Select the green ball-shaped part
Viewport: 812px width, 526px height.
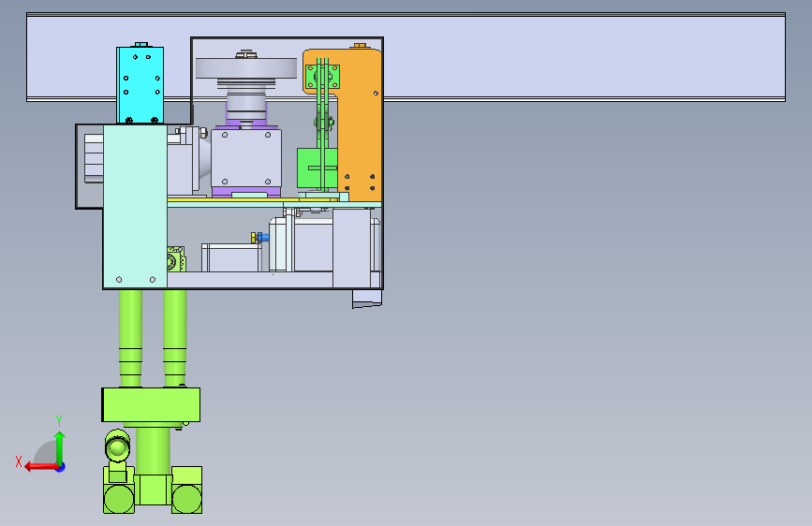point(118,446)
